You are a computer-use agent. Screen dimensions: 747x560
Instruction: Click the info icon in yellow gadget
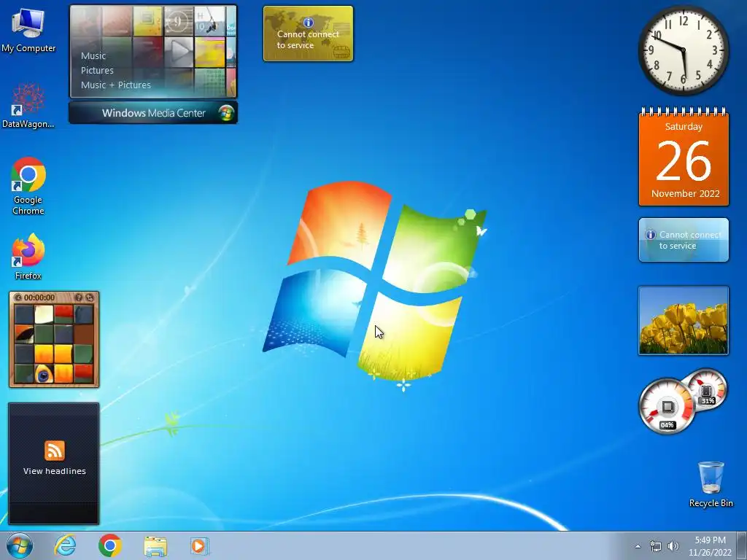[x=309, y=23]
